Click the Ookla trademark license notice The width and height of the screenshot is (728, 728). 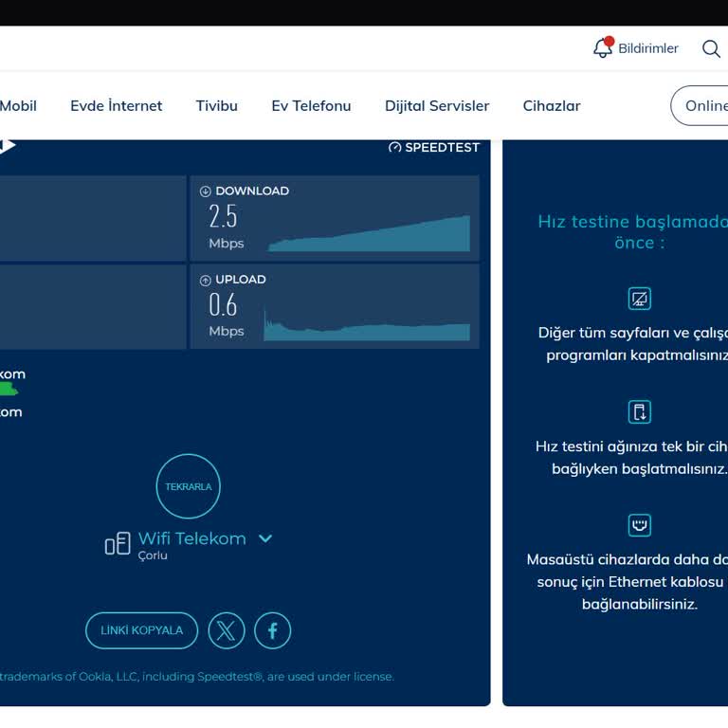(x=197, y=677)
